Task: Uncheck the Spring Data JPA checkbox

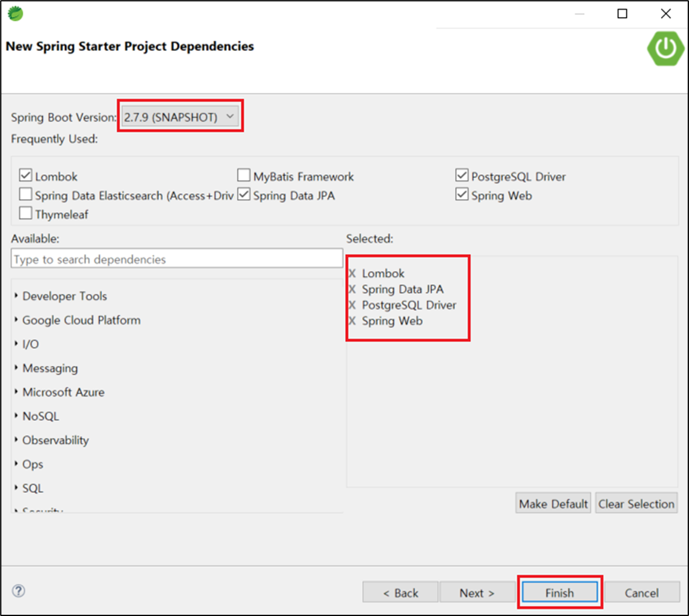Action: (x=244, y=194)
